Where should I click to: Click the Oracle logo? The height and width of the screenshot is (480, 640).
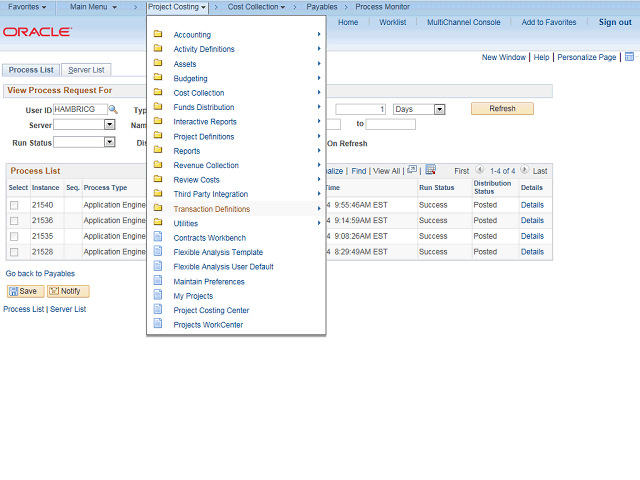38,32
